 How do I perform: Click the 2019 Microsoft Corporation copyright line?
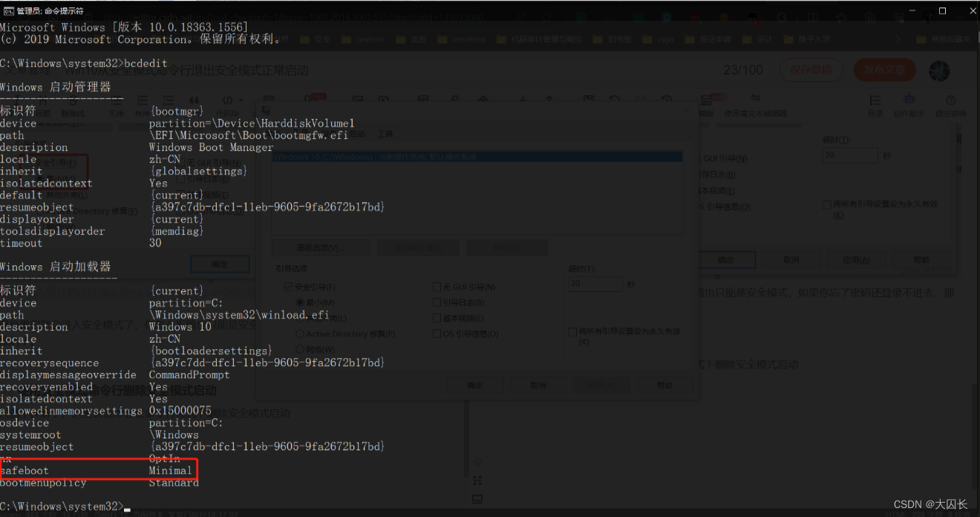(141, 39)
